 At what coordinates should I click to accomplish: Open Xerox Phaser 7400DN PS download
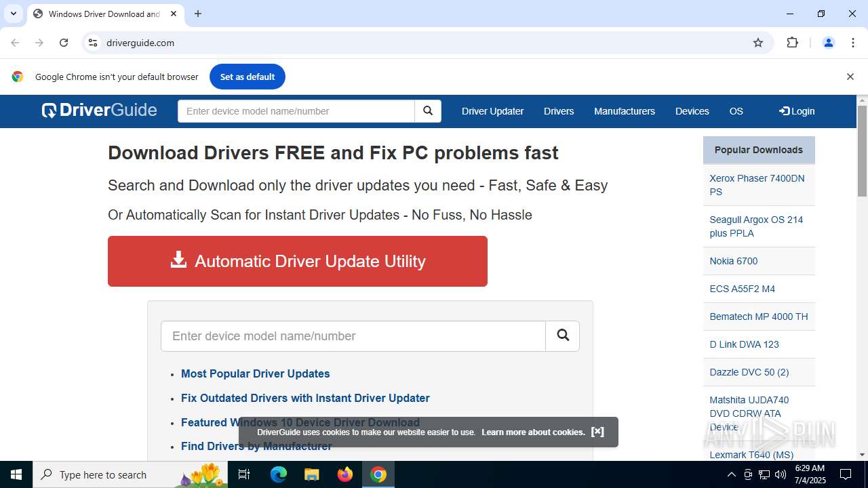[x=757, y=185]
